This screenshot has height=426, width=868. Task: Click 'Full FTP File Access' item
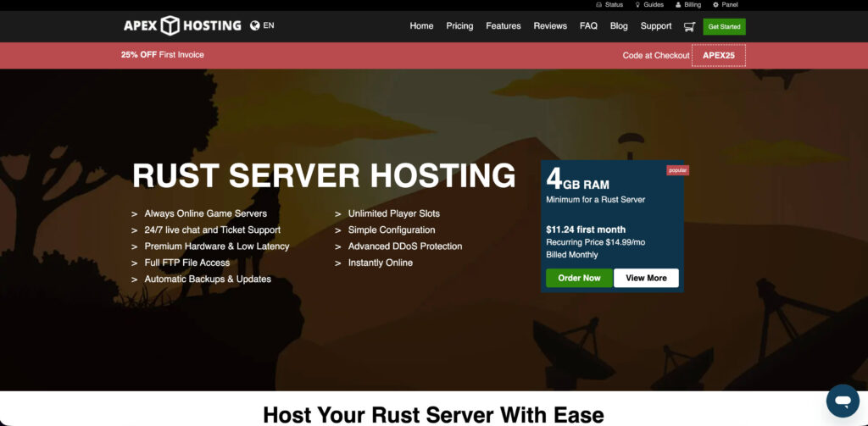point(187,263)
